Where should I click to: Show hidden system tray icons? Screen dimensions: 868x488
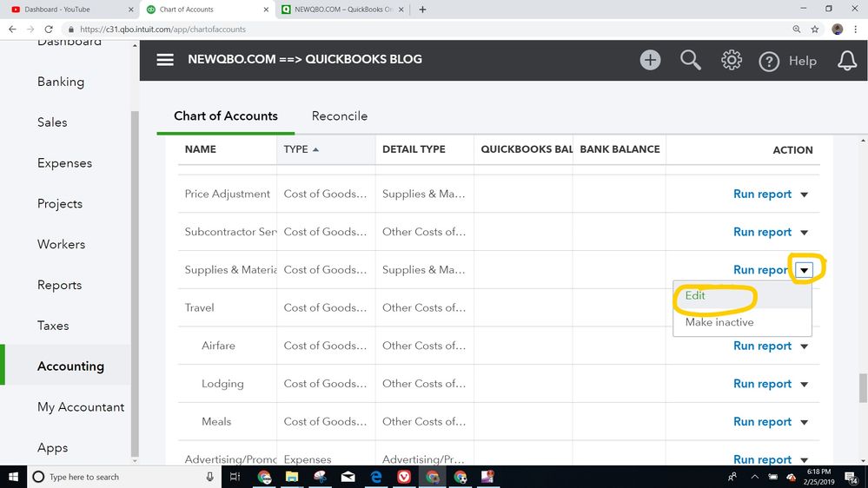(754, 477)
